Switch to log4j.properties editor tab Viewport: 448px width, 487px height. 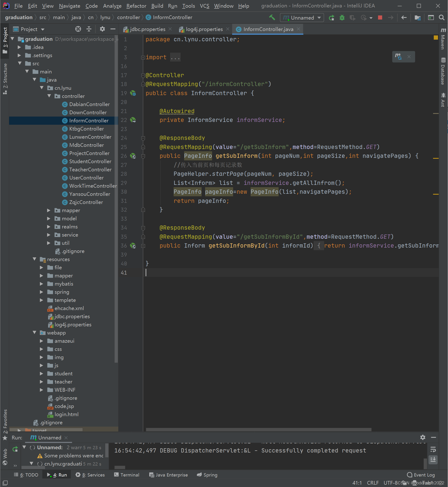click(204, 29)
